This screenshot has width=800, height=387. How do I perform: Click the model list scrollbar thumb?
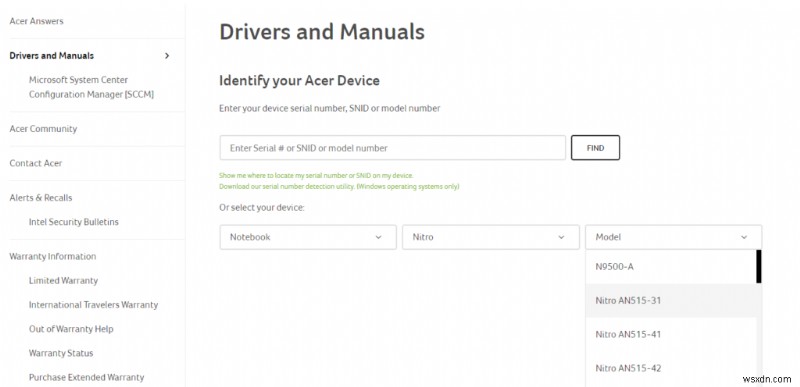[759, 266]
